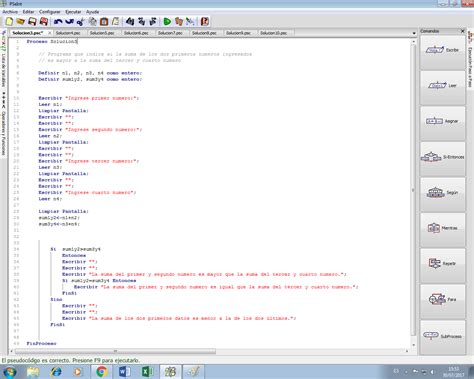474x379 pixels.
Task: Click the Open file folder icon
Action: coord(21,22)
